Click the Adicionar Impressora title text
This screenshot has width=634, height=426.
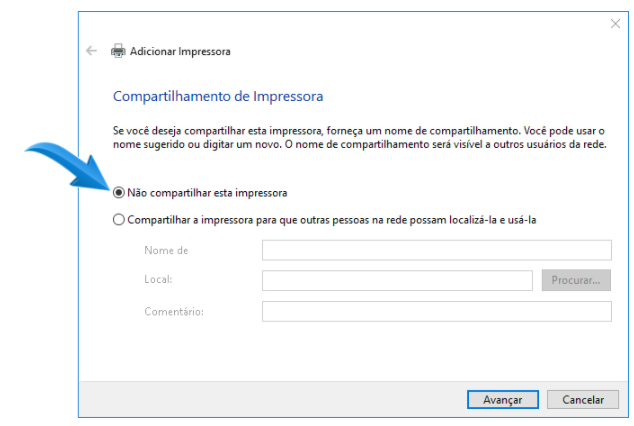click(180, 51)
